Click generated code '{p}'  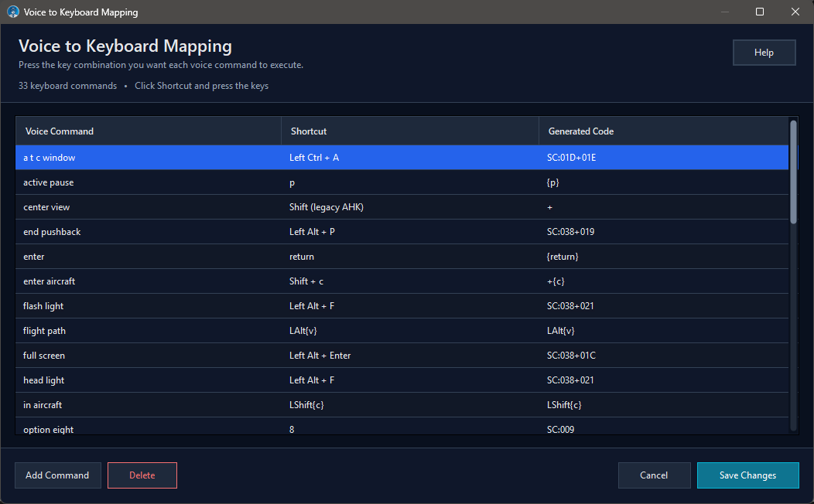coord(553,182)
